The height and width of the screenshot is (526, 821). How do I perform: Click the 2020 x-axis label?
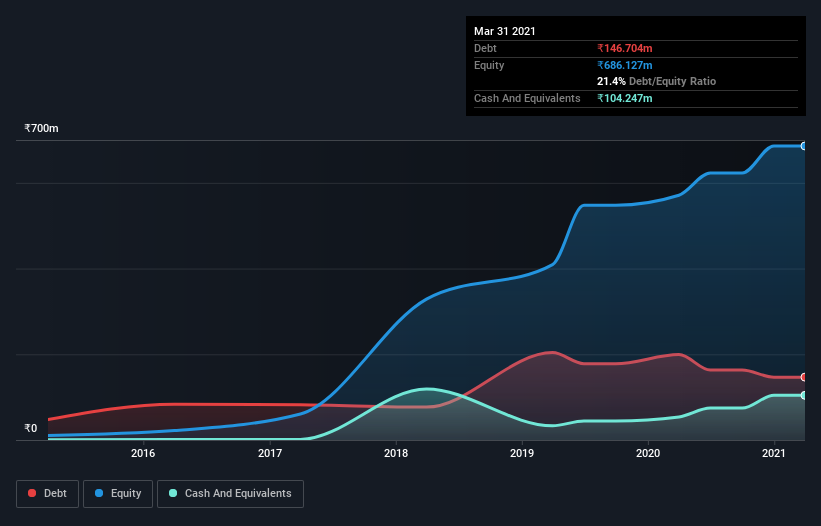[x=648, y=453]
